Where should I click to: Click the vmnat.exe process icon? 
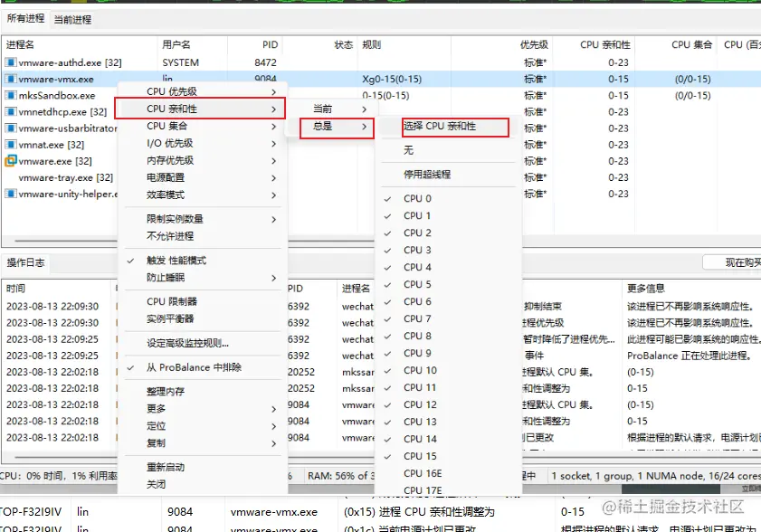[x=11, y=145]
